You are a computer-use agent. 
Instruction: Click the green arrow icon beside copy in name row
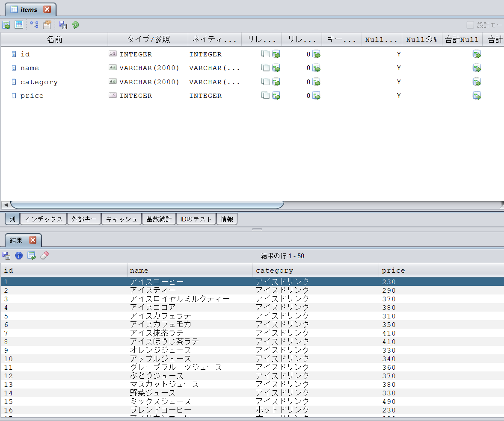[276, 68]
